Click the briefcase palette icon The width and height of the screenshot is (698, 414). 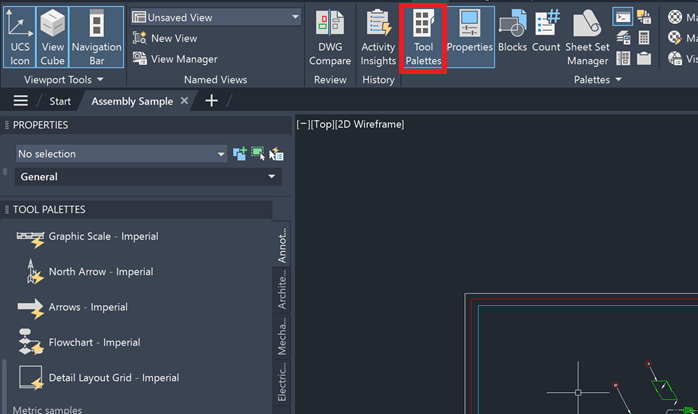pos(644,58)
